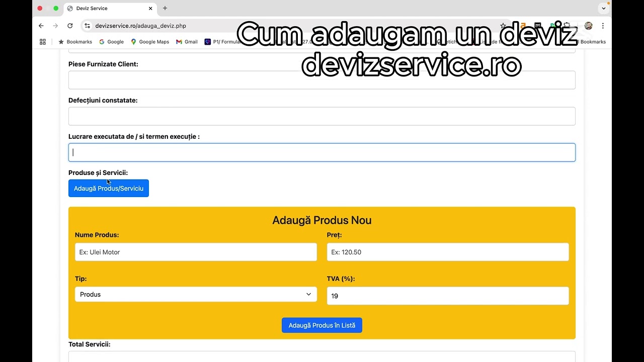Viewport: 644px width, 362px height.
Task: Open the Google bookmark
Action: [111, 42]
